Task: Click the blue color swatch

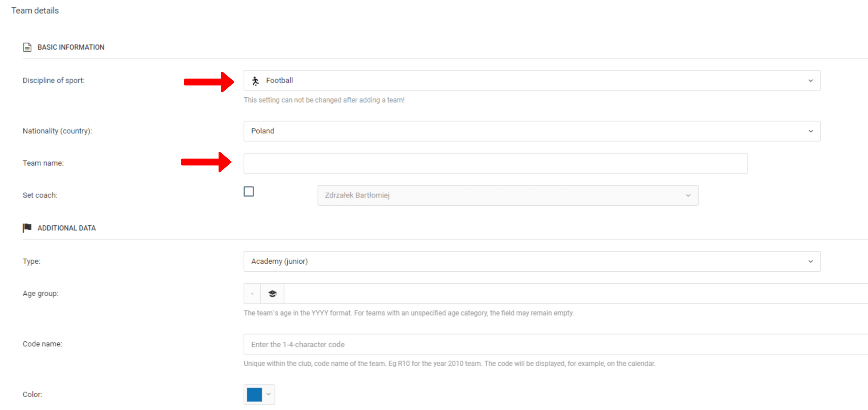Action: tap(255, 394)
